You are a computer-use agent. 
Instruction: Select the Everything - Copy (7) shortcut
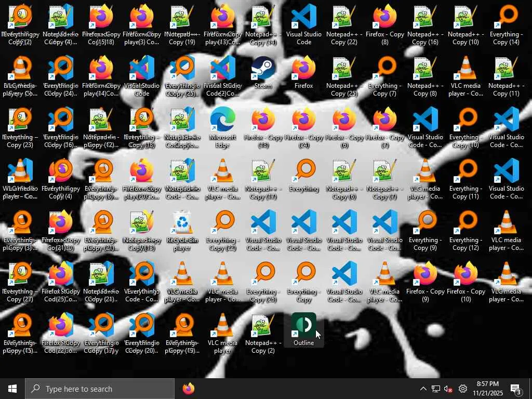(385, 77)
